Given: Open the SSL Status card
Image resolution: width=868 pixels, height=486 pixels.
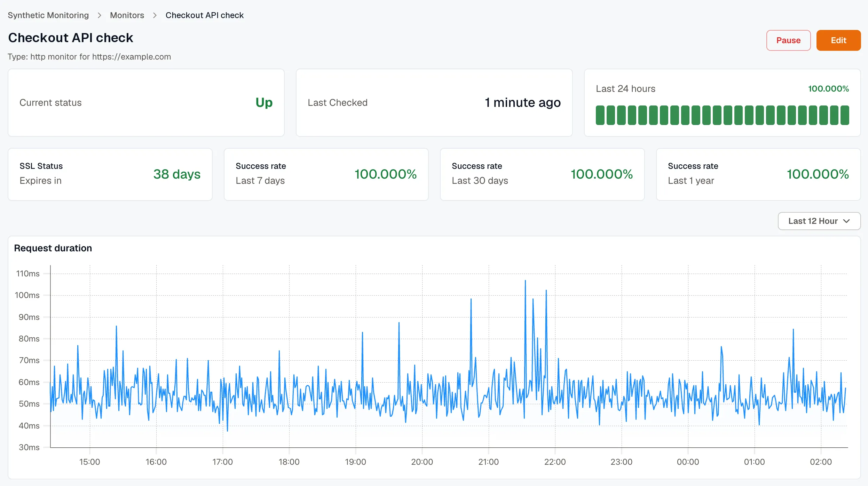Looking at the screenshot, I should pyautogui.click(x=110, y=174).
